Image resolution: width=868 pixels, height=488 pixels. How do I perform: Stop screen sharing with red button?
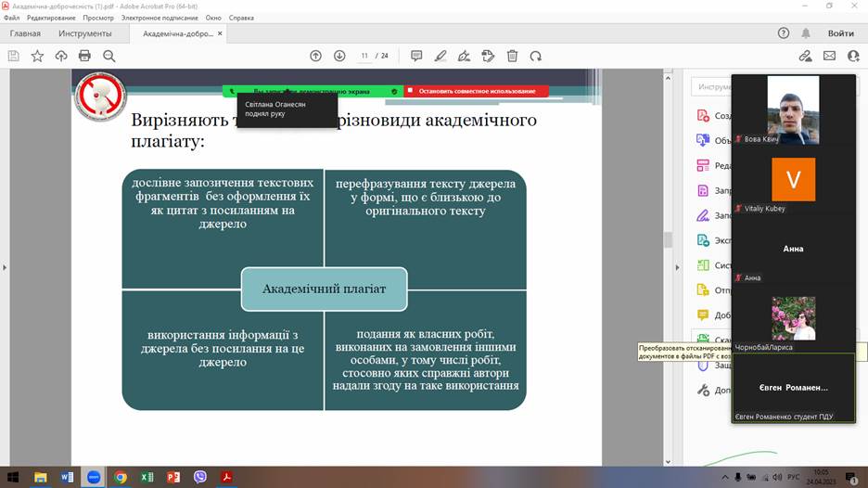[477, 92]
